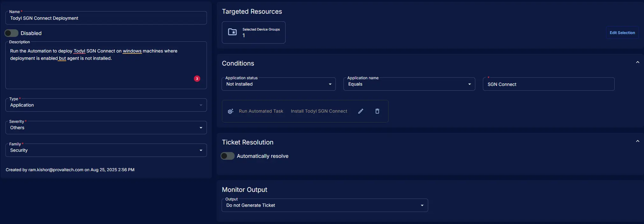644x224 pixels.
Task: Delete the Install Todyl SGN Connect task
Action: (x=377, y=111)
